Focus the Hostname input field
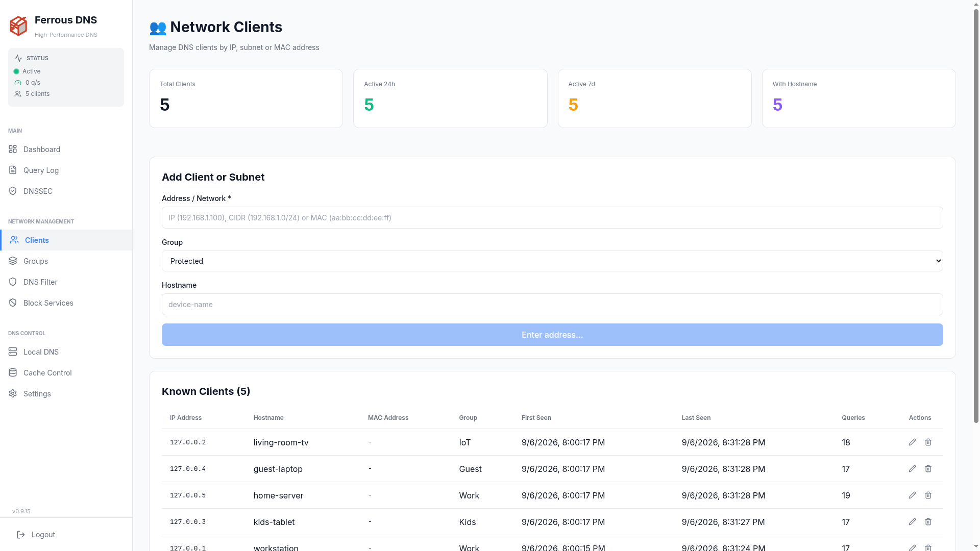The image size is (980, 551). click(552, 305)
